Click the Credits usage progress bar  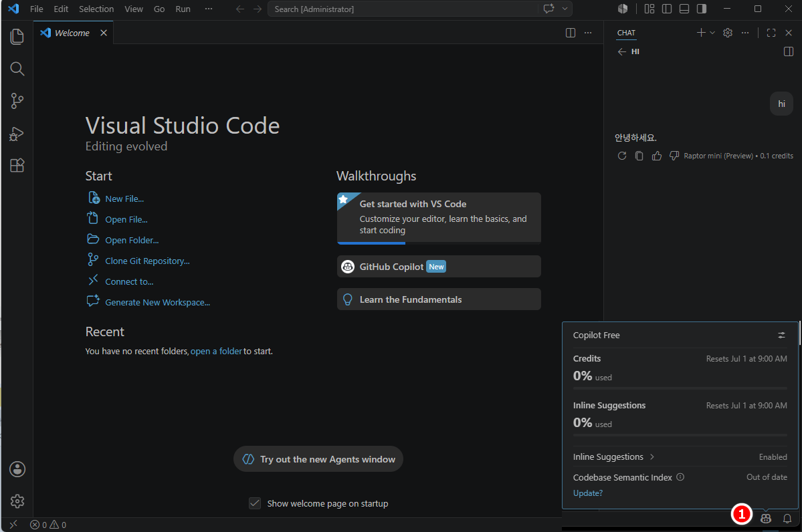(680, 388)
